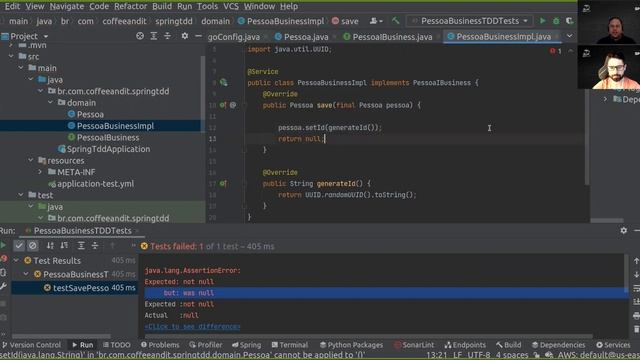Select opened file target icon in Project panel
Screen dimensions: 640x360
(x=140, y=36)
